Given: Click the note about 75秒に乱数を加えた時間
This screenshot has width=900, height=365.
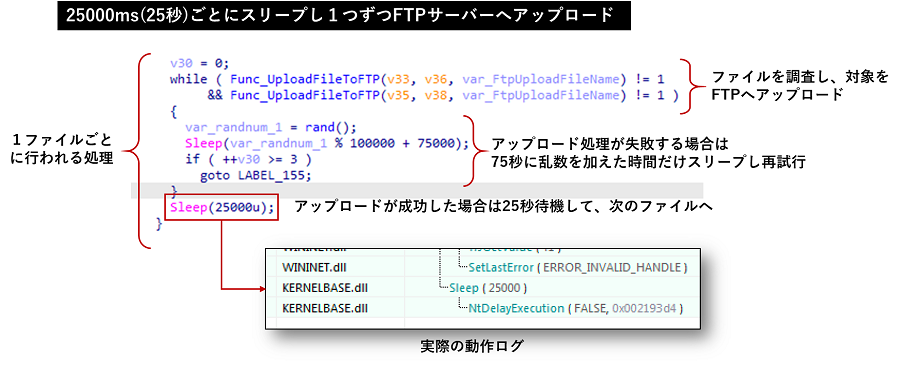Looking at the screenshot, I should (x=649, y=153).
